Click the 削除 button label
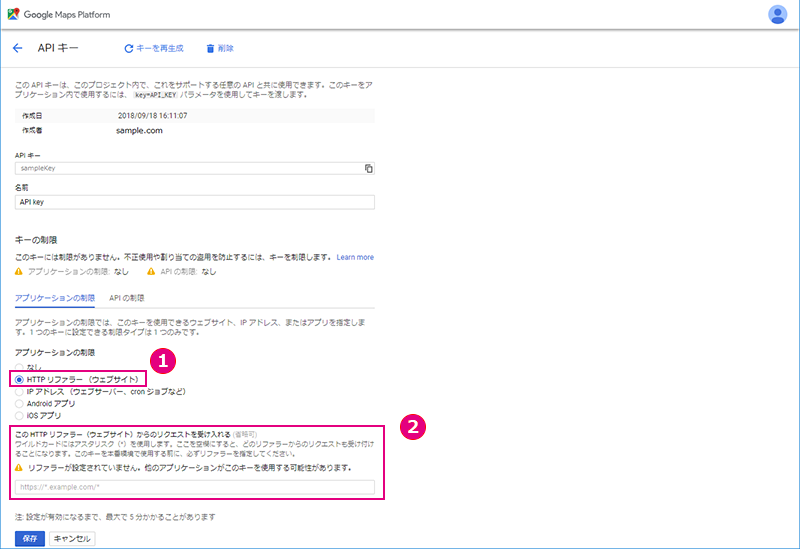 click(x=226, y=48)
